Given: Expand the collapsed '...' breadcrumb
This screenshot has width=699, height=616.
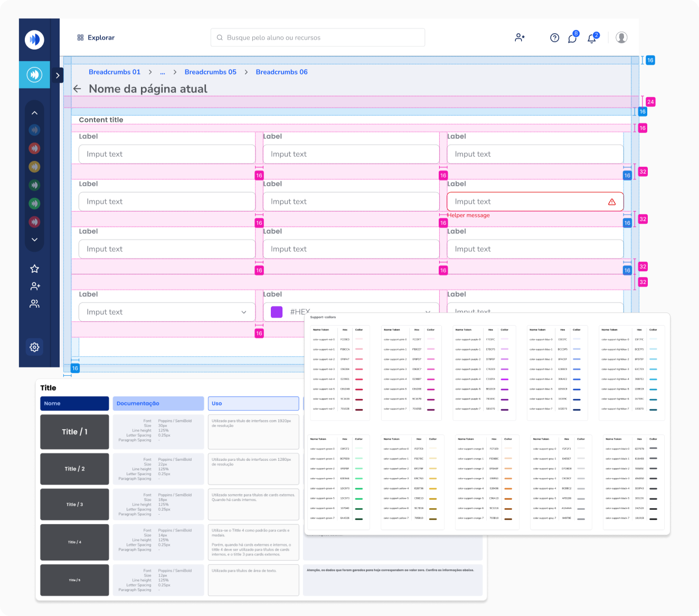Looking at the screenshot, I should pos(163,72).
